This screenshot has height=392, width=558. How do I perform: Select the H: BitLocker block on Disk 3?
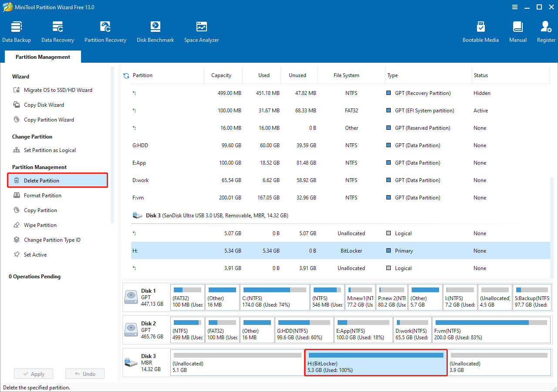coord(375,363)
